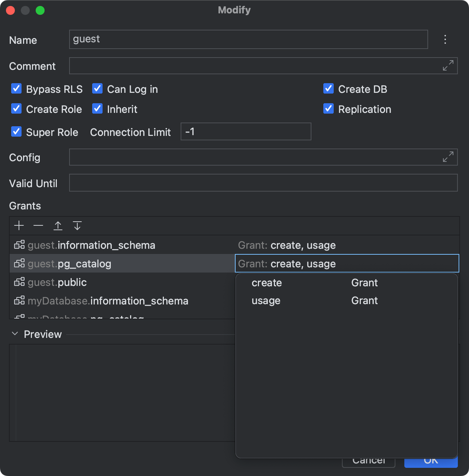Disable the Replication checkbox
The image size is (469, 476).
(x=329, y=108)
